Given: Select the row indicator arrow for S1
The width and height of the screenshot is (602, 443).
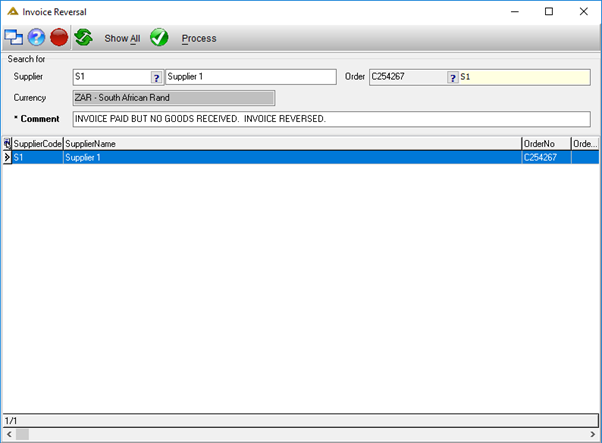Looking at the screenshot, I should coord(7,157).
